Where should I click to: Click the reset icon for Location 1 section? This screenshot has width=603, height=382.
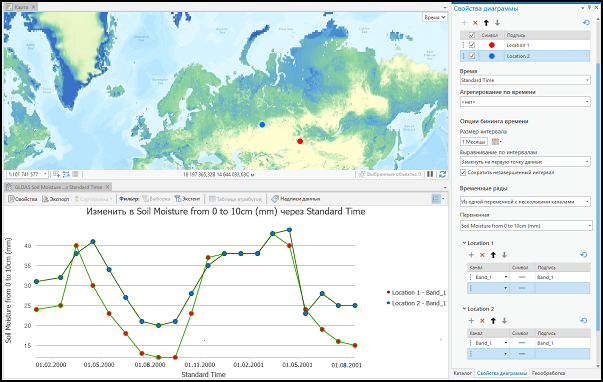click(583, 255)
